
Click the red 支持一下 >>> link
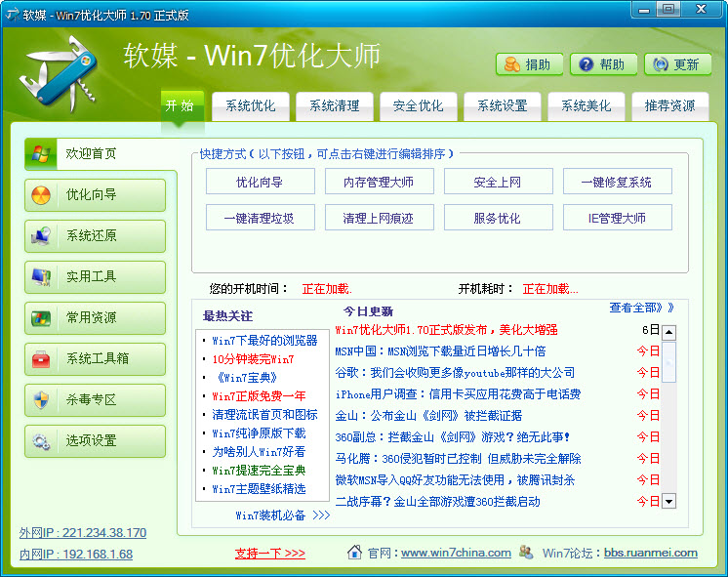(270, 554)
